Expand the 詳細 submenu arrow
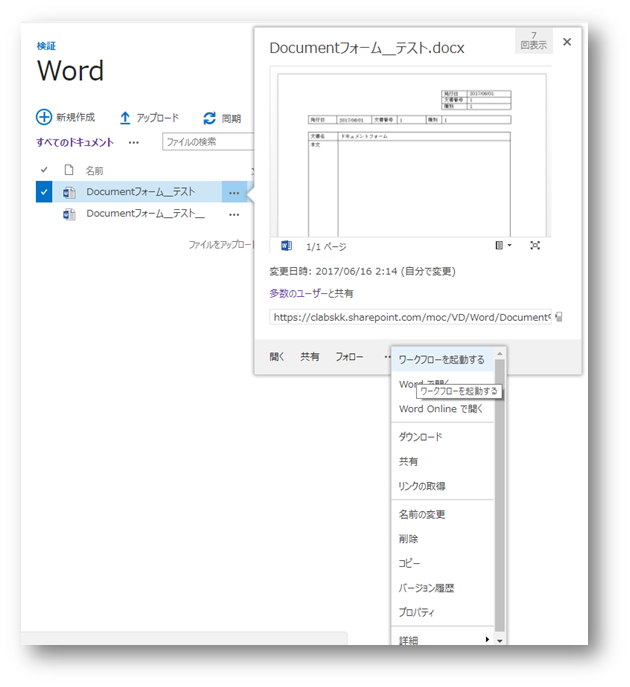 [487, 639]
